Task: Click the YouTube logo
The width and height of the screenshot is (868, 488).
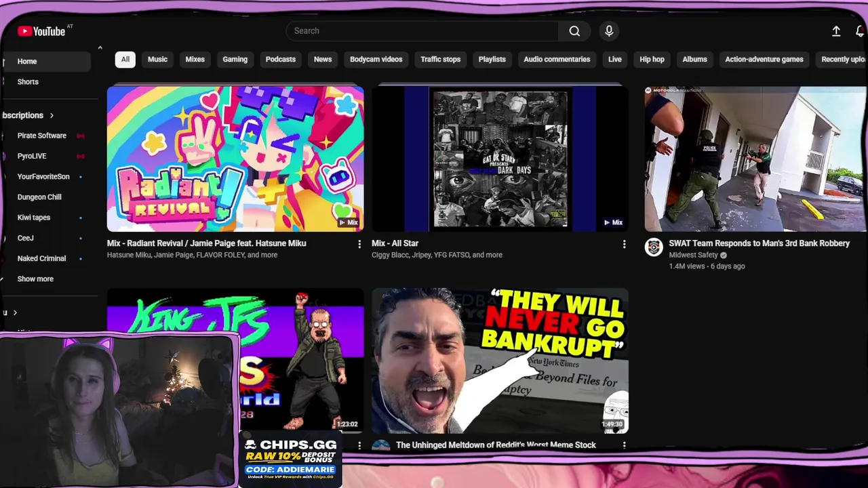Action: coord(42,31)
